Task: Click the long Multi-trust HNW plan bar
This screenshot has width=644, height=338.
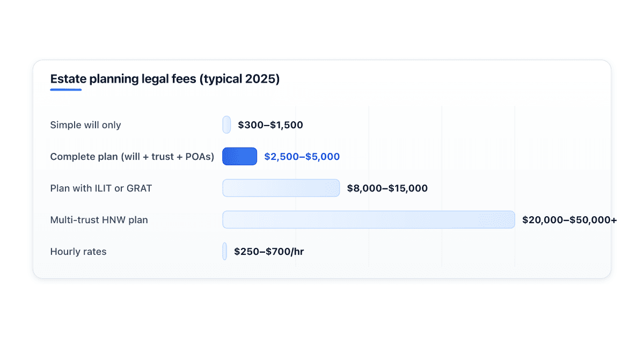Action: [x=369, y=219]
